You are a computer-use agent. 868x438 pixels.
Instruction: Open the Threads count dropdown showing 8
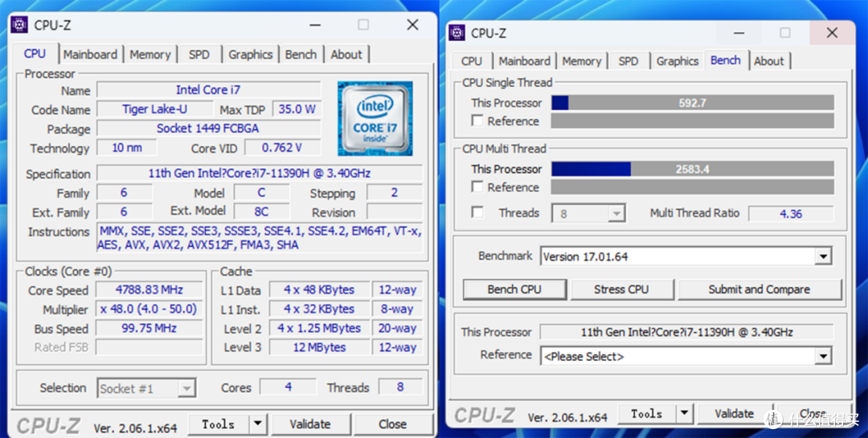616,213
